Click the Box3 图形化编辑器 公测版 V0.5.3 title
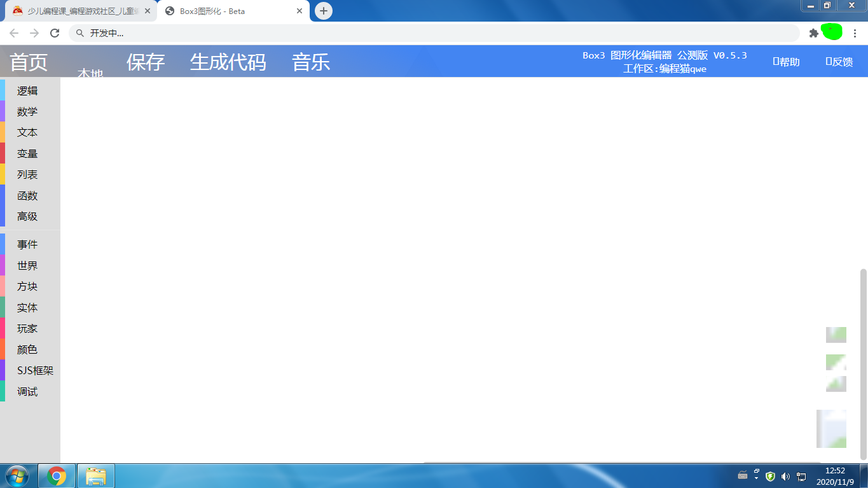This screenshot has height=488, width=868. pos(665,55)
